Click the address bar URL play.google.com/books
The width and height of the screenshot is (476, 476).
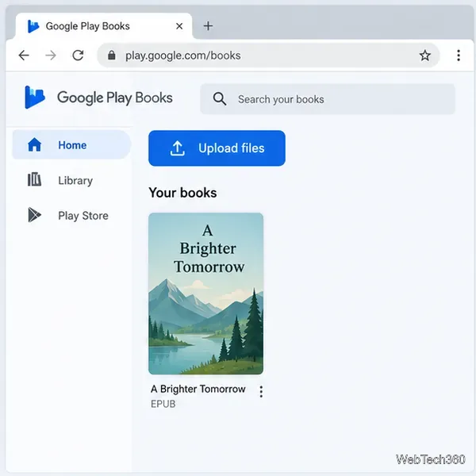[x=183, y=56]
